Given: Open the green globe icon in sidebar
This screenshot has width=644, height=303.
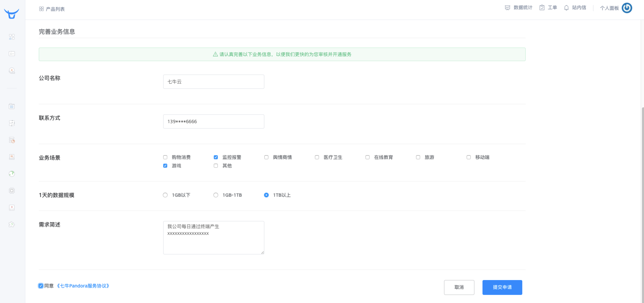Looking at the screenshot, I should click(x=12, y=174).
